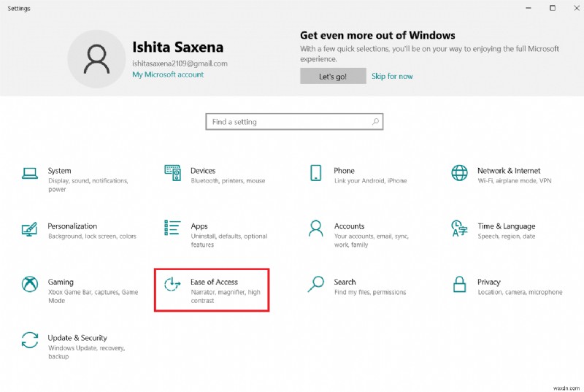Open the Phone settings icon

(316, 173)
